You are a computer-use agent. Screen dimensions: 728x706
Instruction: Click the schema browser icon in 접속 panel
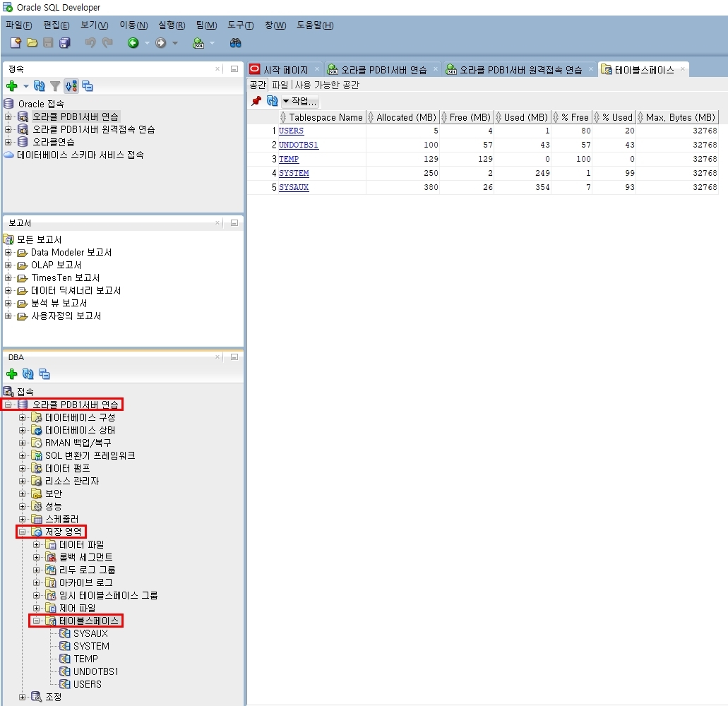point(71,86)
